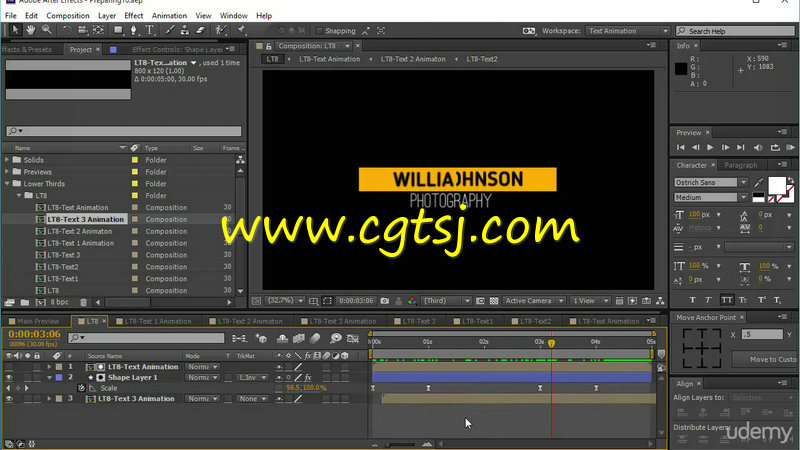
Task: Click the Move to Custom button
Action: coord(767,360)
